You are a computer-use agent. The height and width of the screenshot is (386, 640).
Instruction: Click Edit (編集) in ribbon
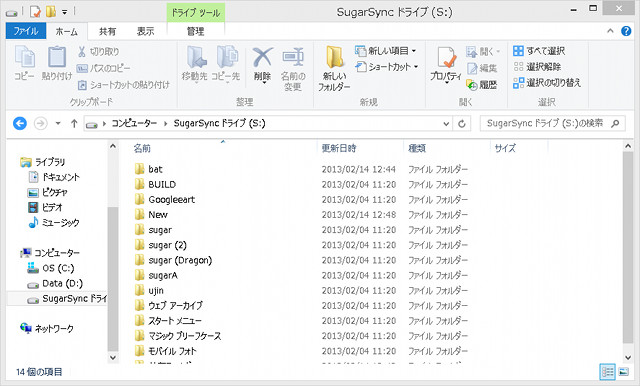pyautogui.click(x=482, y=68)
